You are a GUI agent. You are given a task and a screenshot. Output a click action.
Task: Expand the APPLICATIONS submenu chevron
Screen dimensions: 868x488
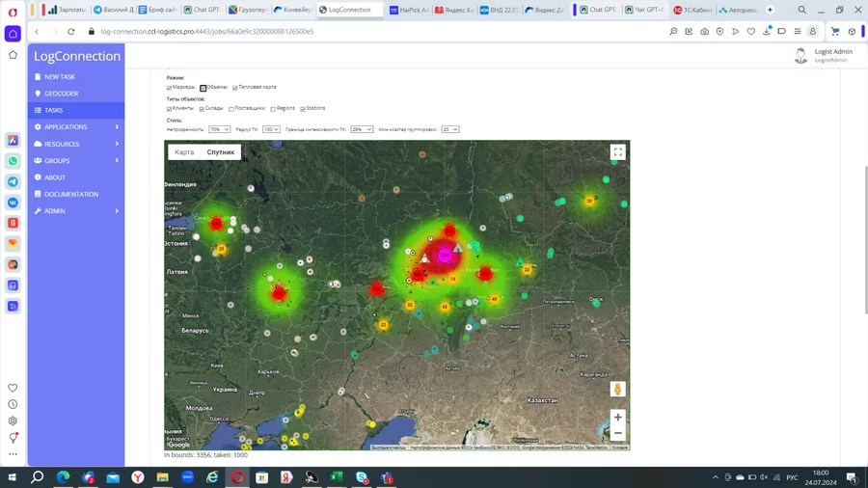pyautogui.click(x=117, y=127)
